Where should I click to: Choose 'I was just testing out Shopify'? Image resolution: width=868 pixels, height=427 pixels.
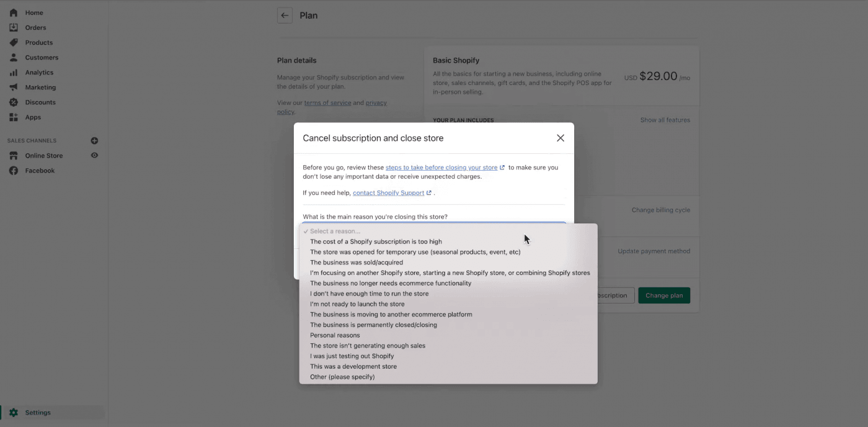point(448,356)
